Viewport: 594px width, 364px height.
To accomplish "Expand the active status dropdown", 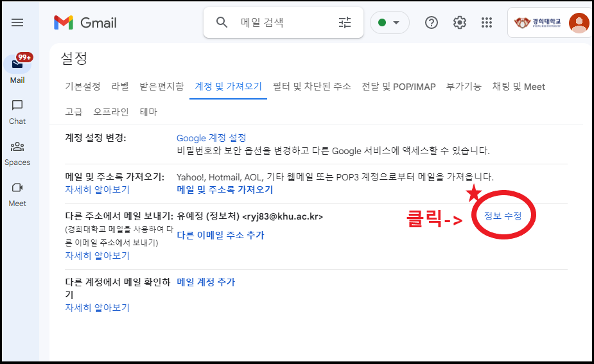I will (389, 23).
